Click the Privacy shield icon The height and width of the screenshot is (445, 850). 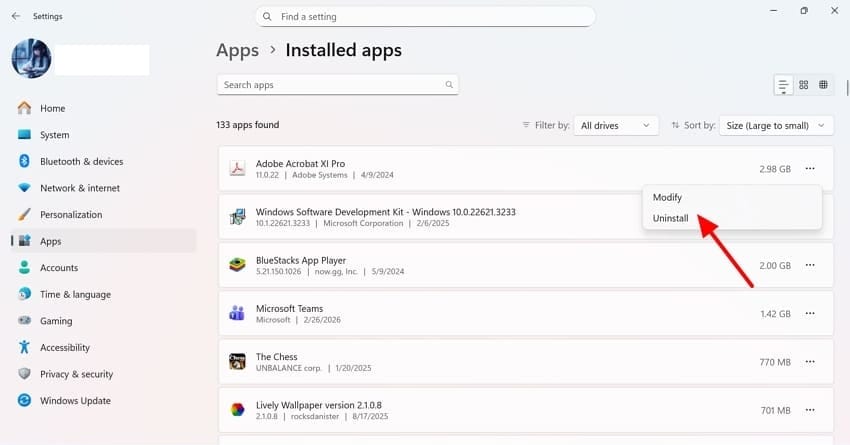coord(24,373)
